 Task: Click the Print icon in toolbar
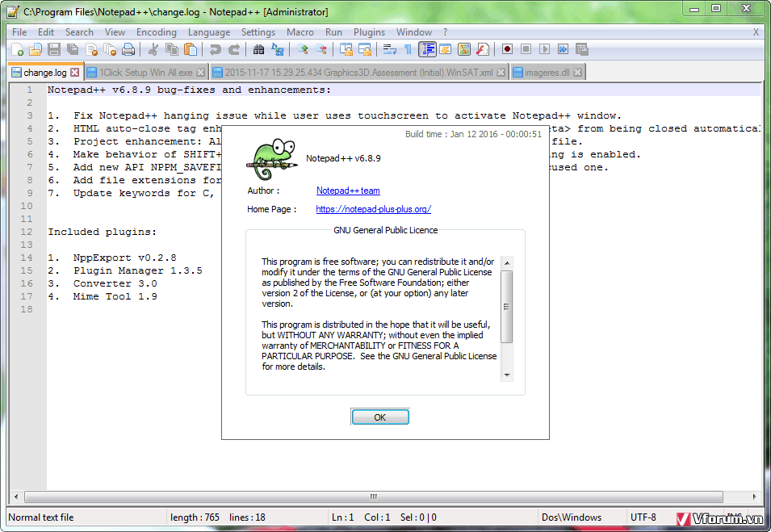(128, 49)
